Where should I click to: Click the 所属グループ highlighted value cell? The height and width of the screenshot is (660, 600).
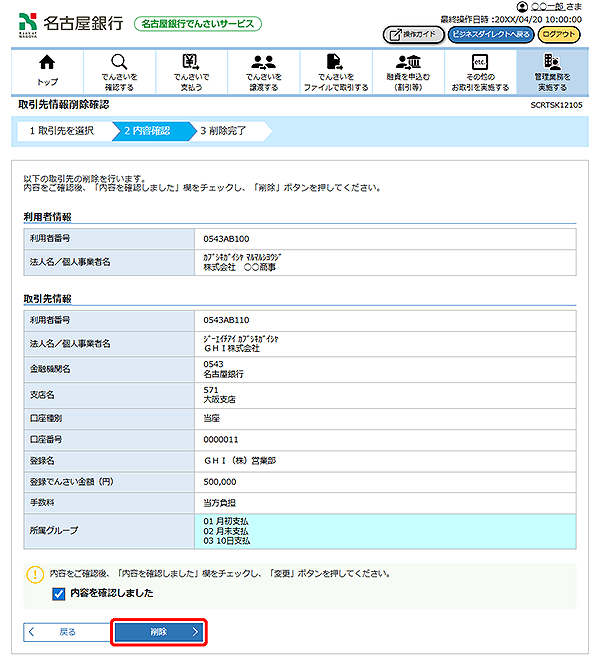tap(387, 531)
